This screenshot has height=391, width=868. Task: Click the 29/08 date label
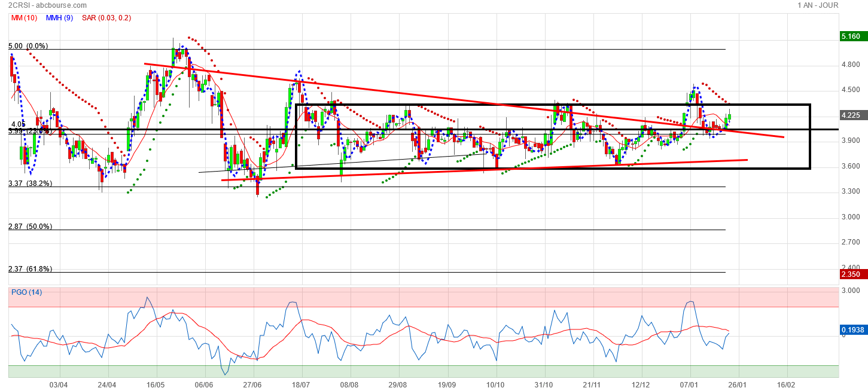398,385
